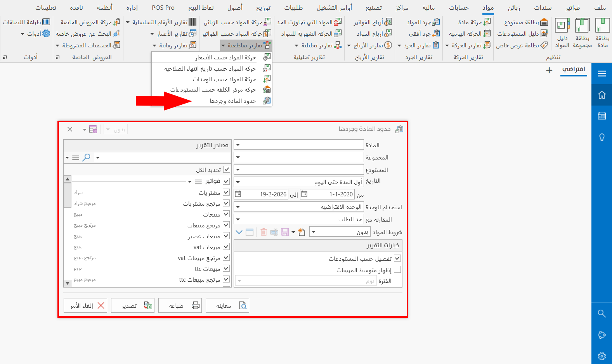Open دليل المستودعات from ribbon
This screenshot has height=364, width=612.
(522, 34)
